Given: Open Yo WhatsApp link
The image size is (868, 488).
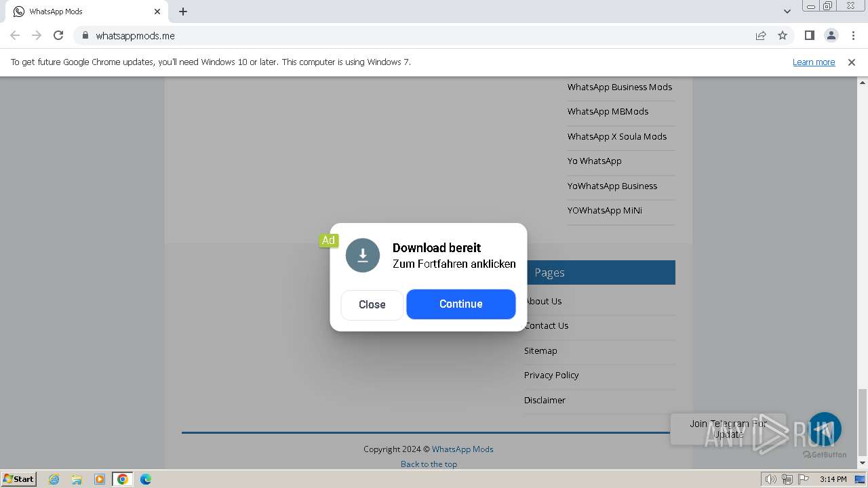Looking at the screenshot, I should point(595,161).
